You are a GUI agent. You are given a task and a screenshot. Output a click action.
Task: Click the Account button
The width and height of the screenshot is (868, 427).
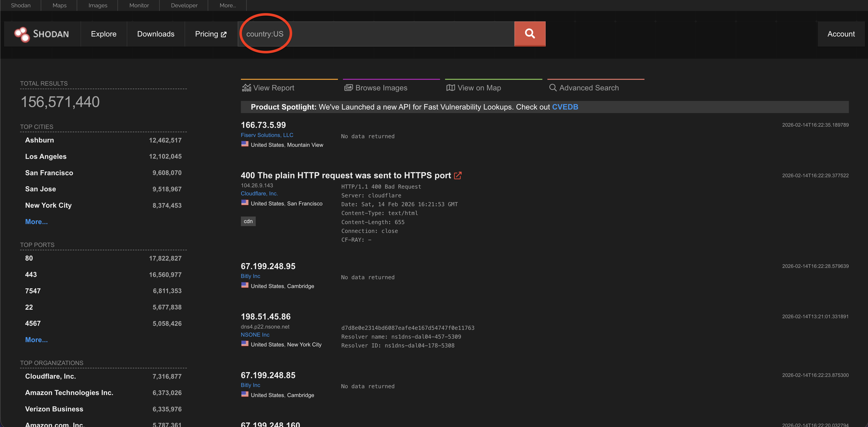pyautogui.click(x=841, y=34)
